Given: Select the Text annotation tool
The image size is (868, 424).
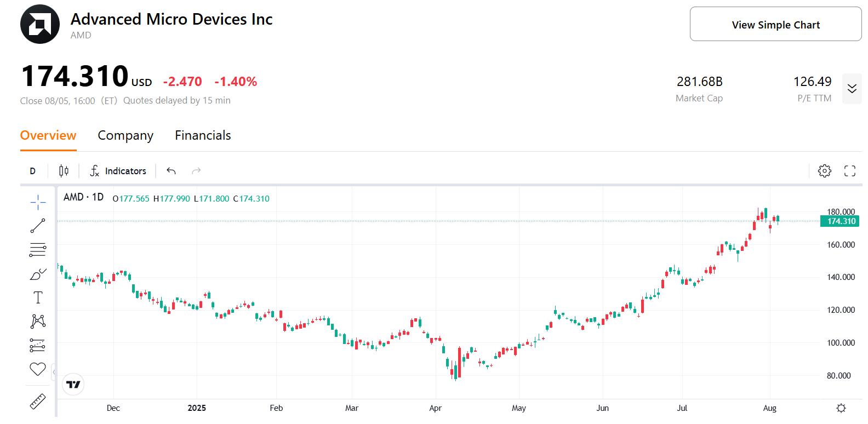Looking at the screenshot, I should coord(37,297).
